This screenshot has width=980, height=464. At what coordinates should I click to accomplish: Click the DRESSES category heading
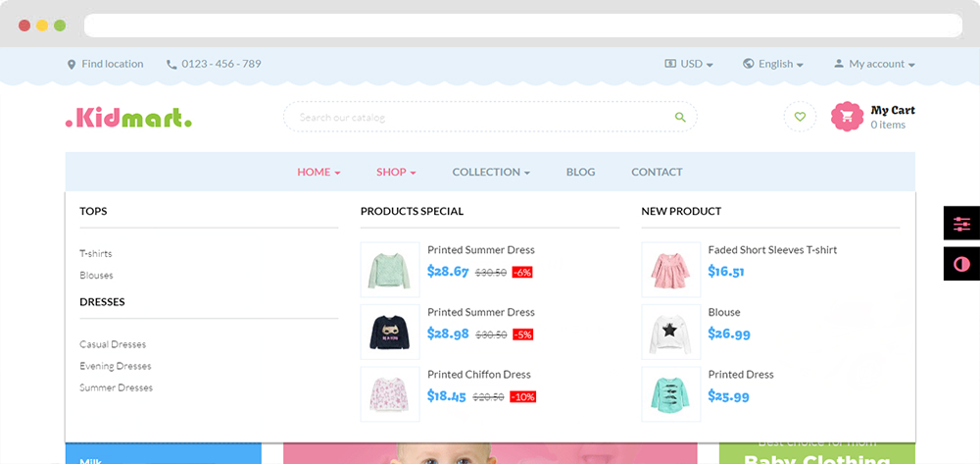click(x=102, y=302)
